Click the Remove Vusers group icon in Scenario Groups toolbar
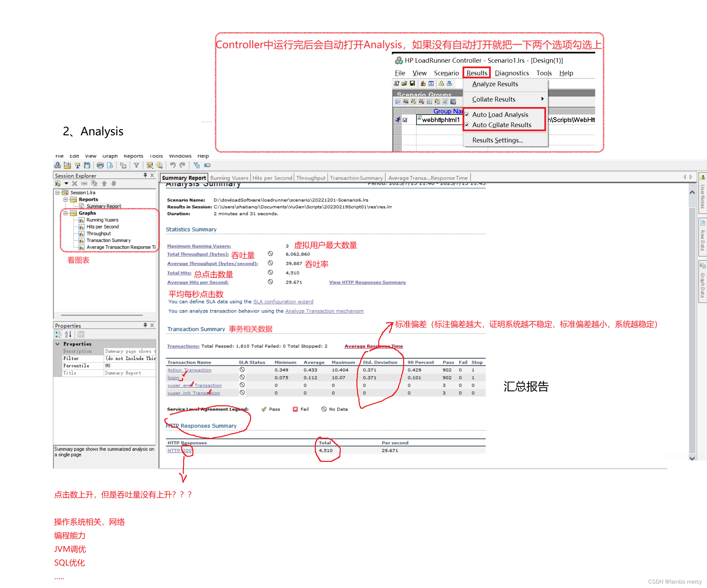707x588 pixels. [x=422, y=102]
